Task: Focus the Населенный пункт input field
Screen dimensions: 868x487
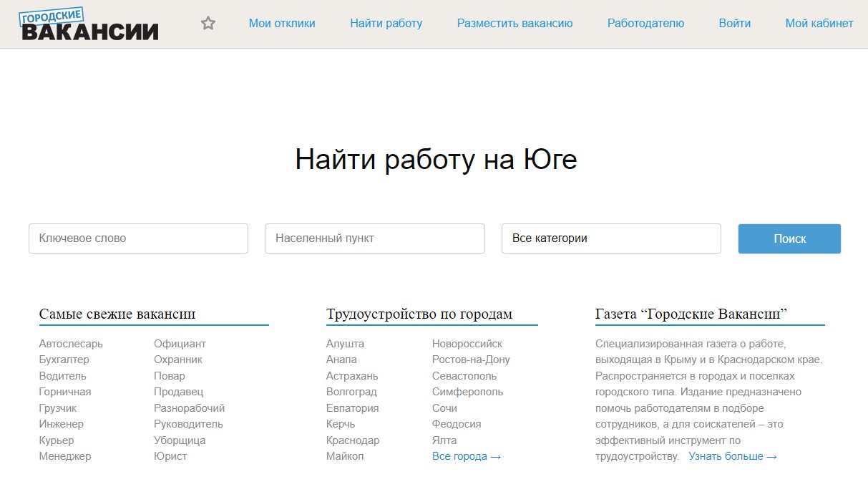Action: (375, 238)
